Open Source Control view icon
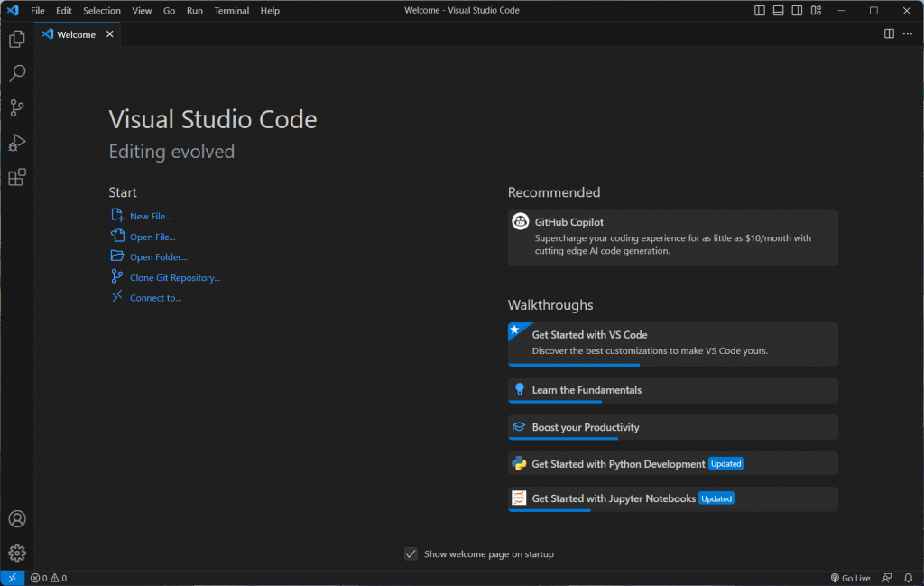 (x=17, y=108)
